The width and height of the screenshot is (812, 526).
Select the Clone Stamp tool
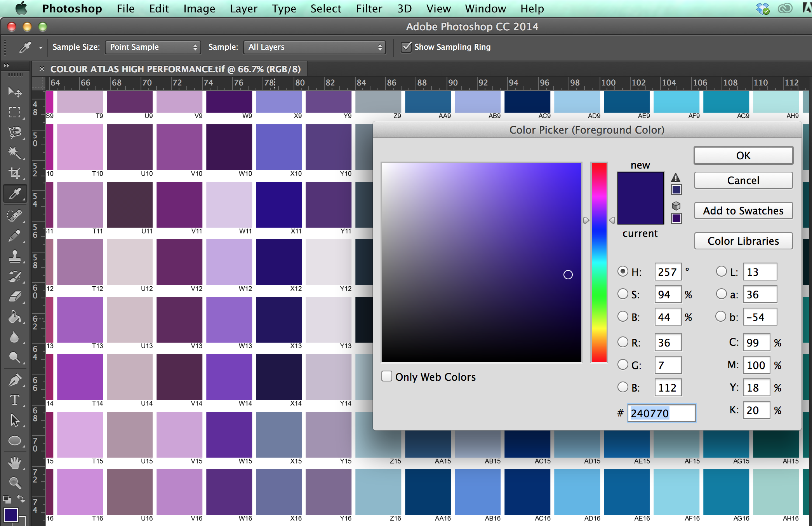click(15, 256)
